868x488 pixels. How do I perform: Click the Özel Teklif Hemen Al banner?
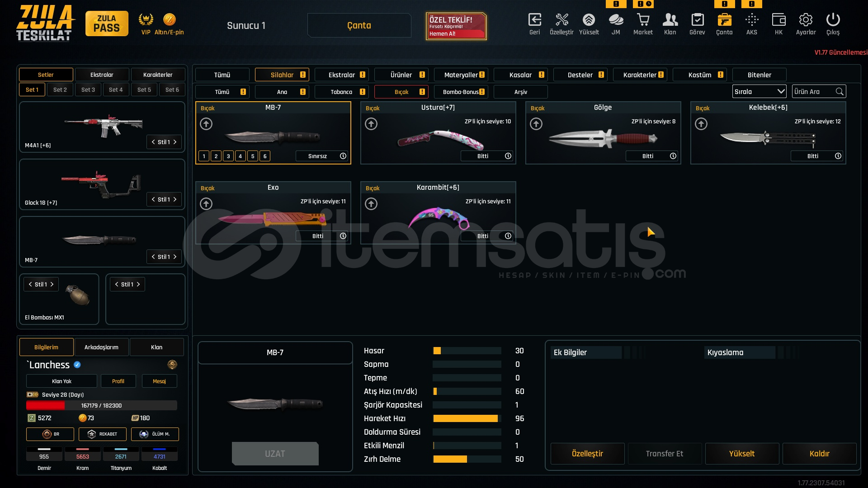456,26
